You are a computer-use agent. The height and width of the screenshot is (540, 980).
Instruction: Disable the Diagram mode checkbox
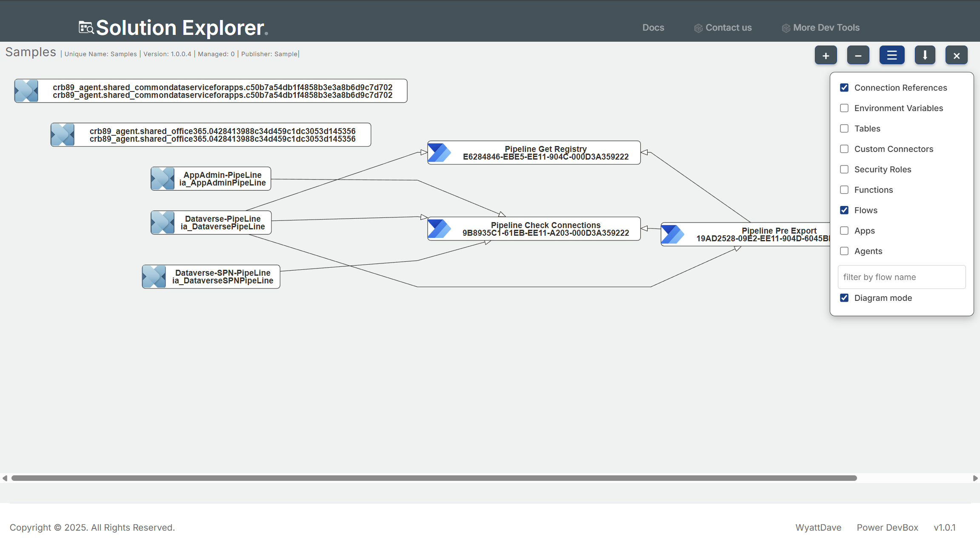[844, 298]
